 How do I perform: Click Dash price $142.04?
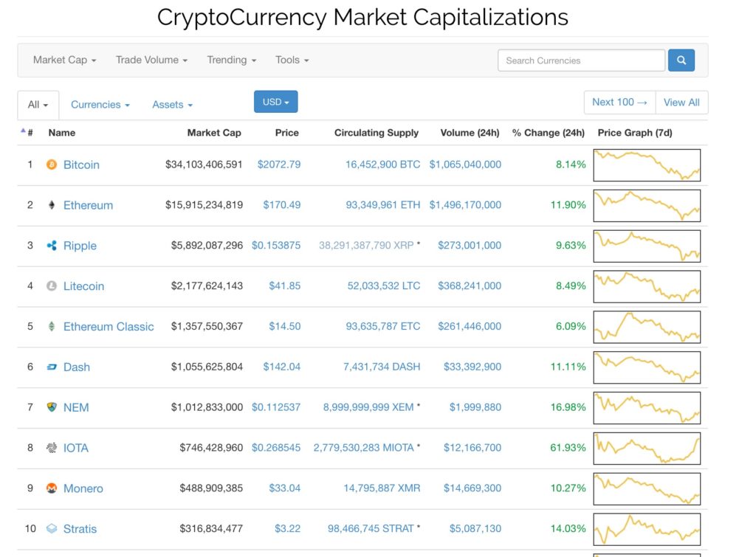coord(281,367)
